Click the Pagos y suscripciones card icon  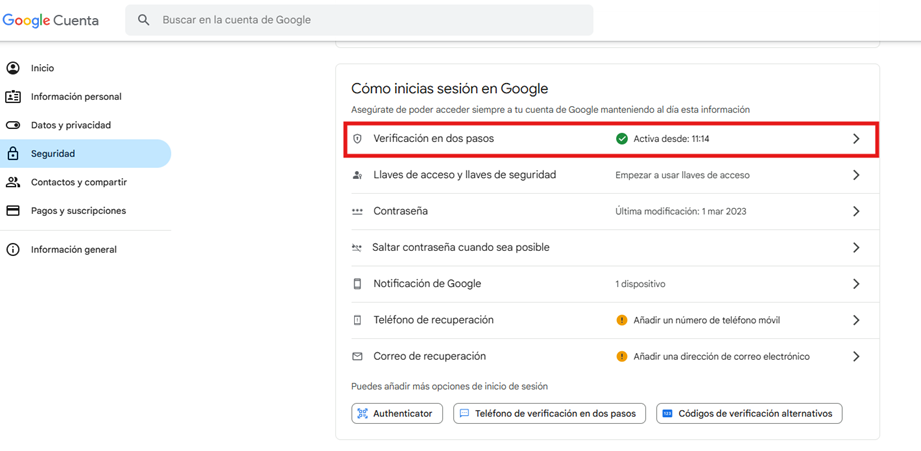[13, 210]
